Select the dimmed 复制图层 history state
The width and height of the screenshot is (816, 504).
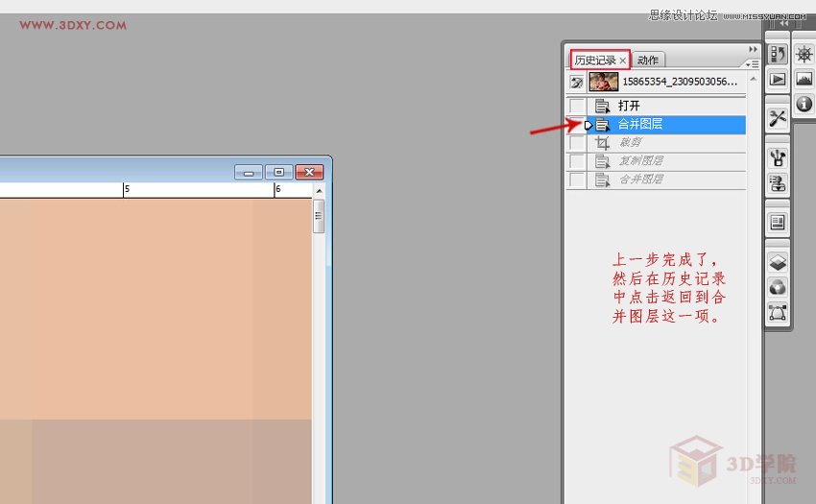pyautogui.click(x=667, y=161)
